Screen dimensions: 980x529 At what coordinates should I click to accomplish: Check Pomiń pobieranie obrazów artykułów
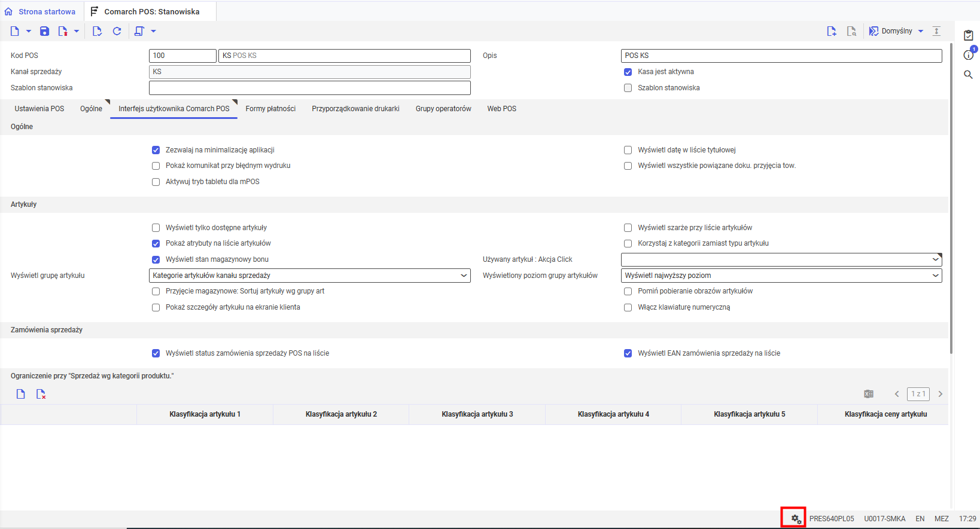click(x=628, y=291)
